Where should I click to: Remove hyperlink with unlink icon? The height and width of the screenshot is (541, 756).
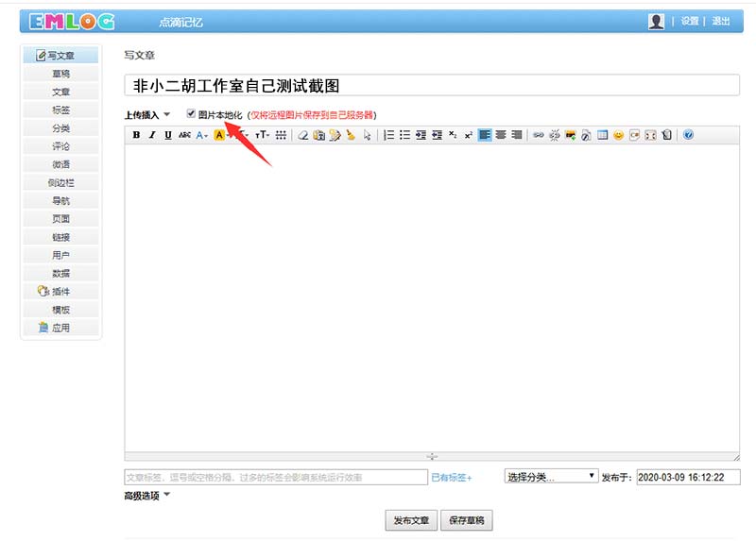pos(555,135)
